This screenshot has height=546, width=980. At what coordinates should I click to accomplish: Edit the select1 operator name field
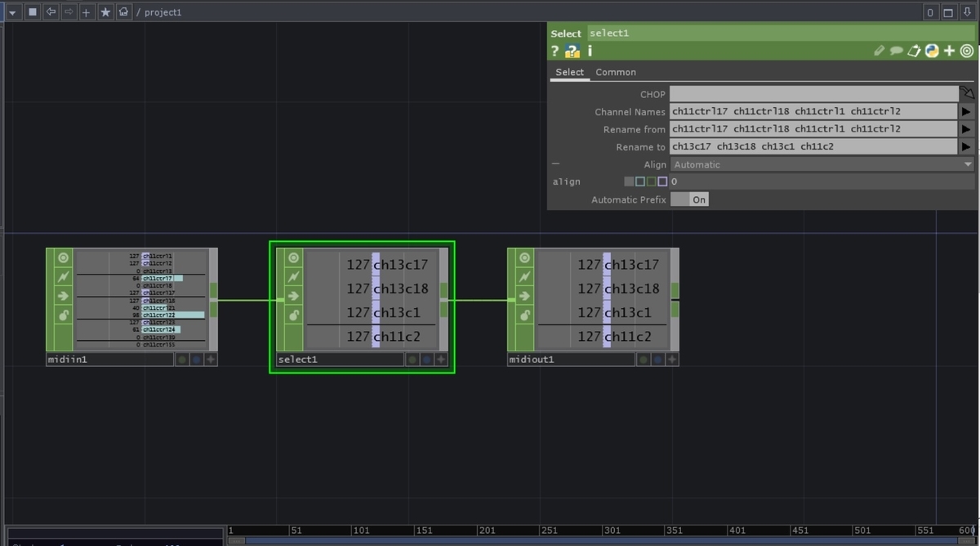pyautogui.click(x=782, y=33)
